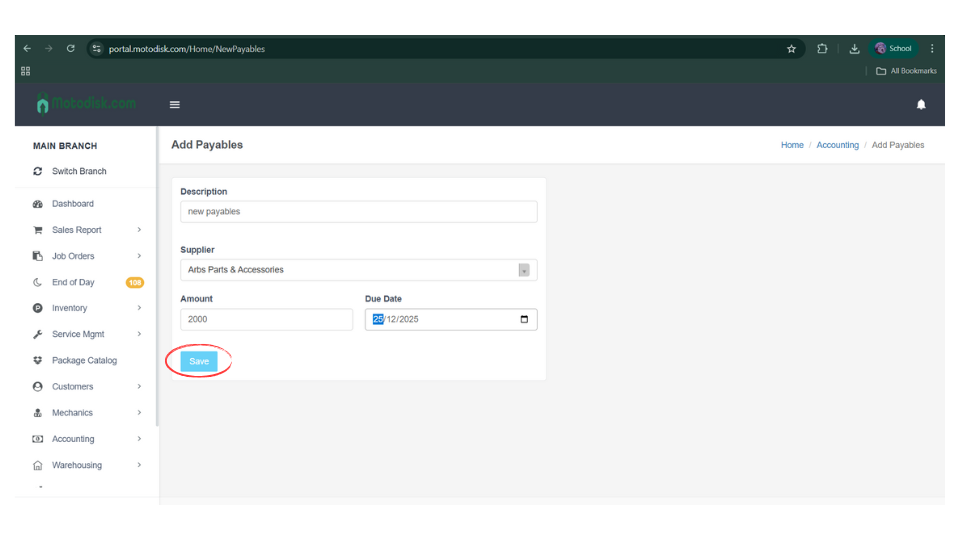Screen dimensions: 960x540
Task: Select Package Catalog in the sidebar
Action: (x=84, y=360)
